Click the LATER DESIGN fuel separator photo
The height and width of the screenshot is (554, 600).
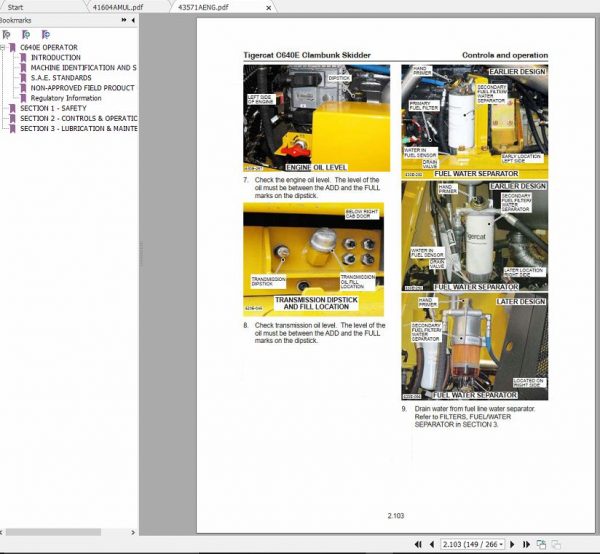tap(474, 347)
